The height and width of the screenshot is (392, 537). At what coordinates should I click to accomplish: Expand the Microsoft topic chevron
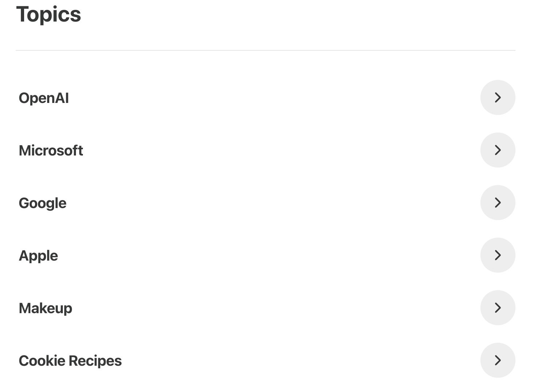click(x=498, y=150)
